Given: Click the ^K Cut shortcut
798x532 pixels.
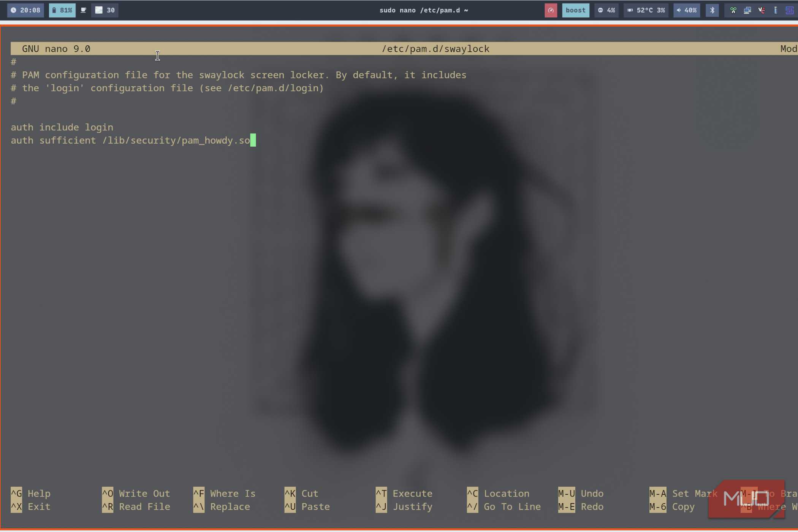Looking at the screenshot, I should tap(301, 494).
